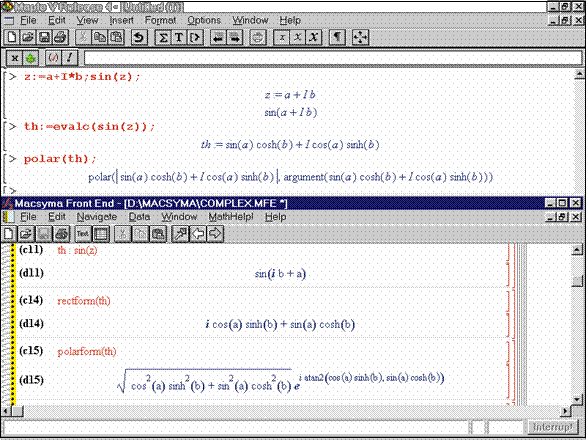Click the th:=evalc(sin(z)); input line

[89, 126]
